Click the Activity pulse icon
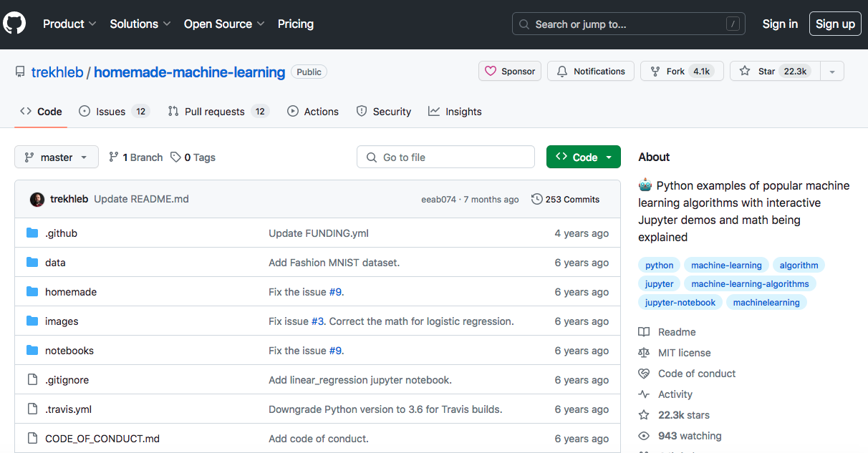Screen dimensions: 868x453 pyautogui.click(x=644, y=394)
